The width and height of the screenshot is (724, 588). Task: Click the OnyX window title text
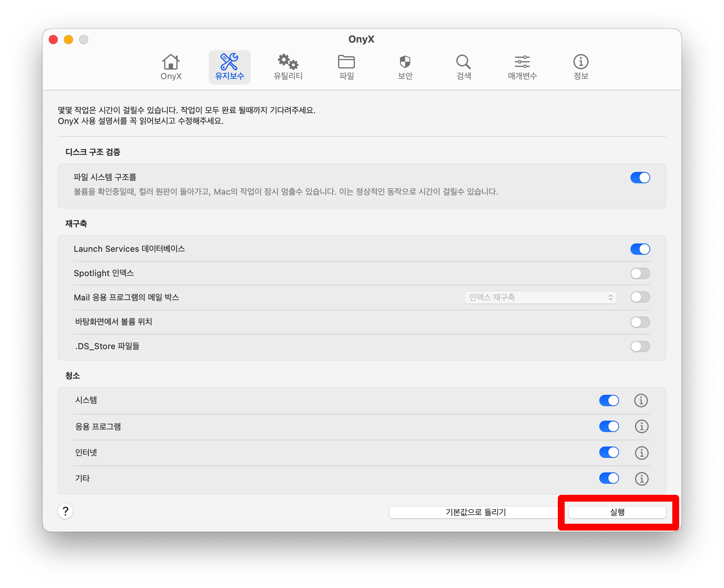pos(361,39)
